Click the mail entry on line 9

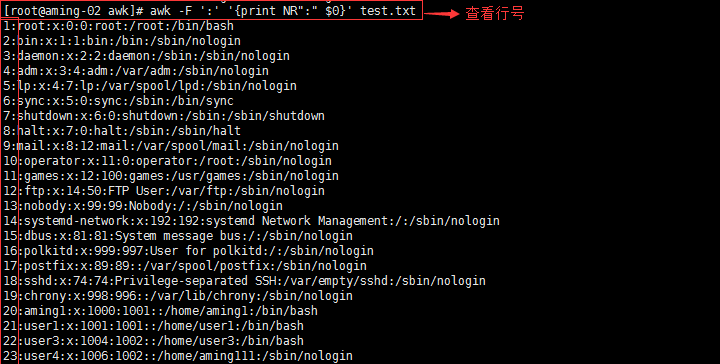[171, 146]
